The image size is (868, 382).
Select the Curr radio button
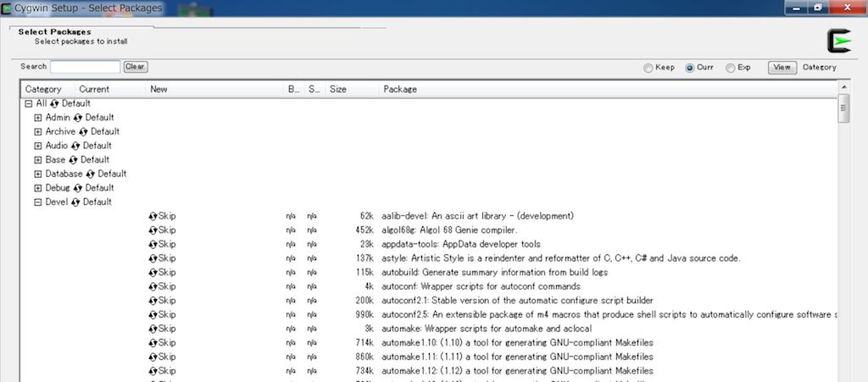(x=689, y=68)
